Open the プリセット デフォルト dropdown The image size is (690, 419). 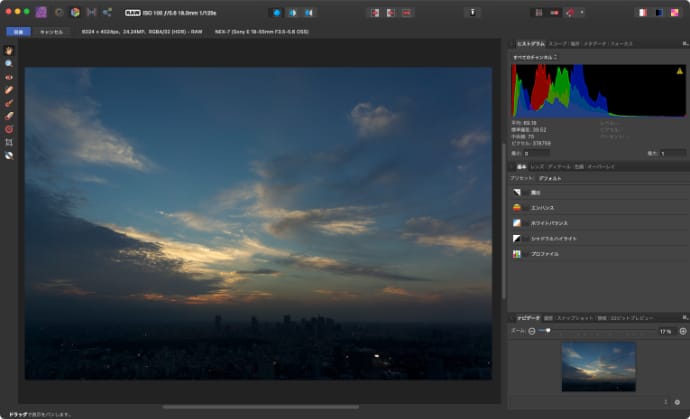[x=550, y=177]
